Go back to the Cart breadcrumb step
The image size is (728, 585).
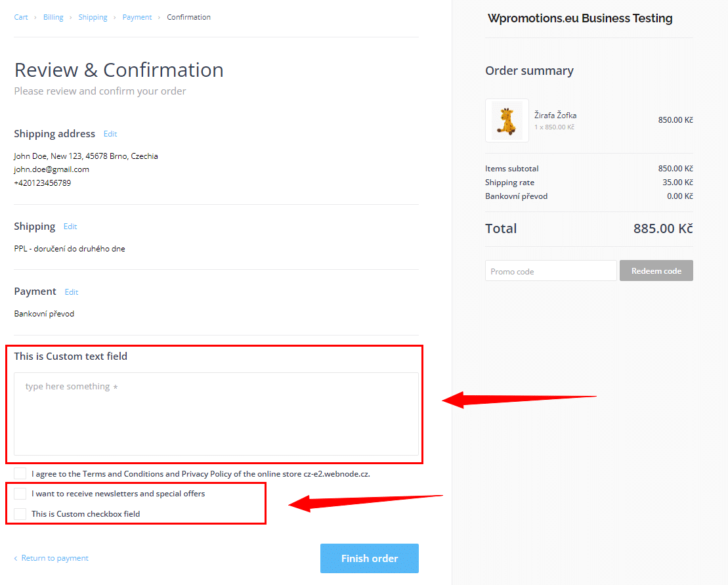tap(21, 17)
